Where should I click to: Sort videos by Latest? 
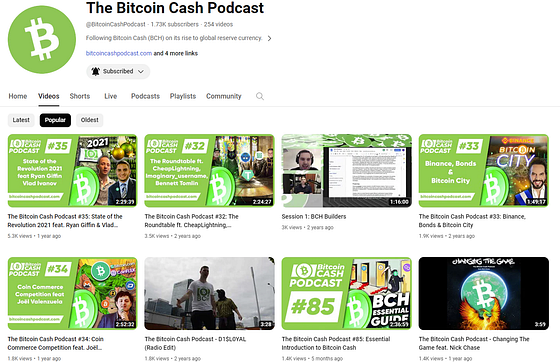tap(21, 120)
